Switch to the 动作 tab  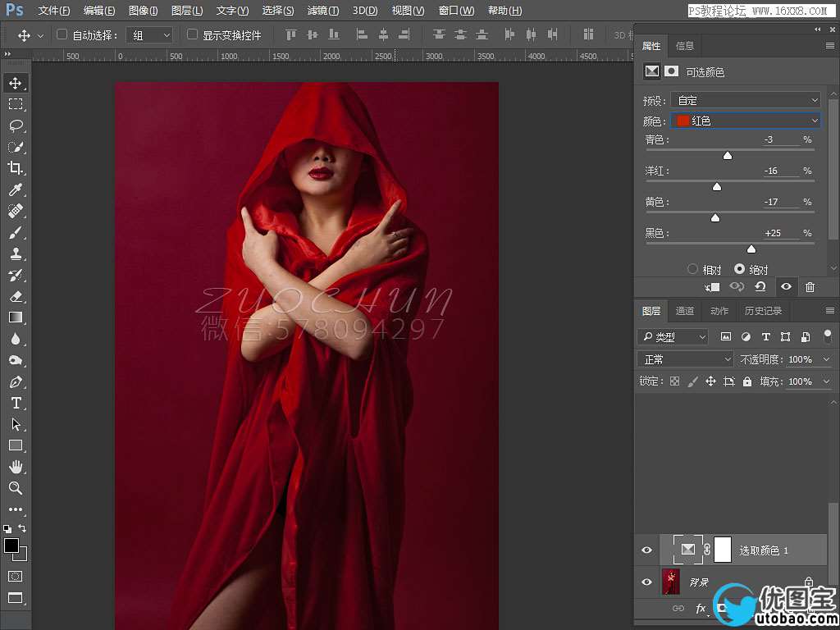click(x=719, y=311)
